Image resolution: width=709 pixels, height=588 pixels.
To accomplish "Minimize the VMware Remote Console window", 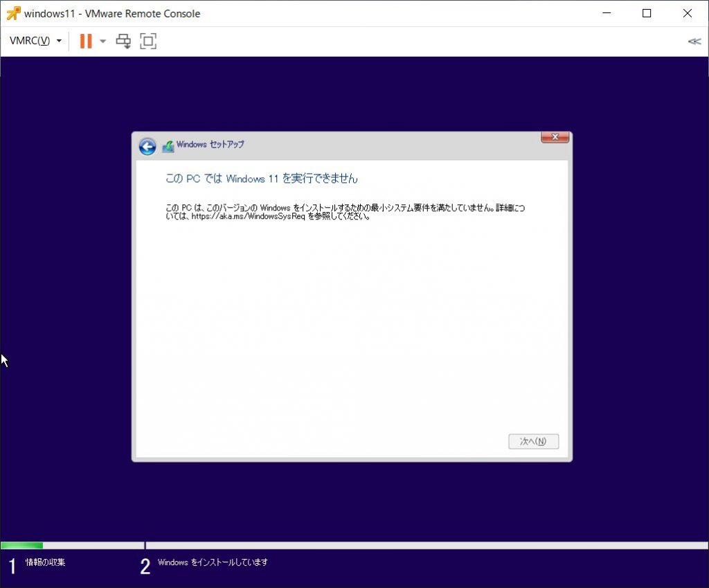I will tap(607, 13).
